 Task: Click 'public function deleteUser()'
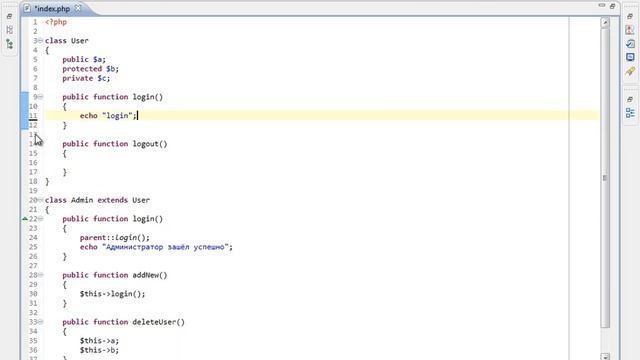click(124, 322)
